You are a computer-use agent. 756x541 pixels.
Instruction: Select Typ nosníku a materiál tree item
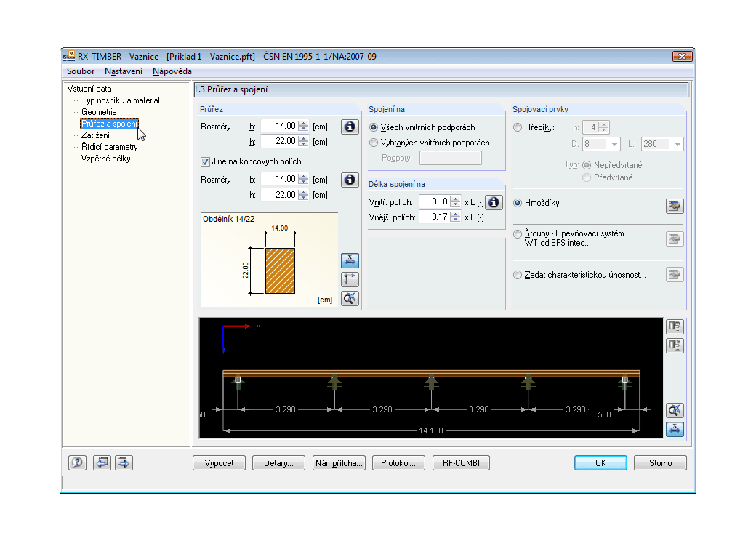[121, 100]
